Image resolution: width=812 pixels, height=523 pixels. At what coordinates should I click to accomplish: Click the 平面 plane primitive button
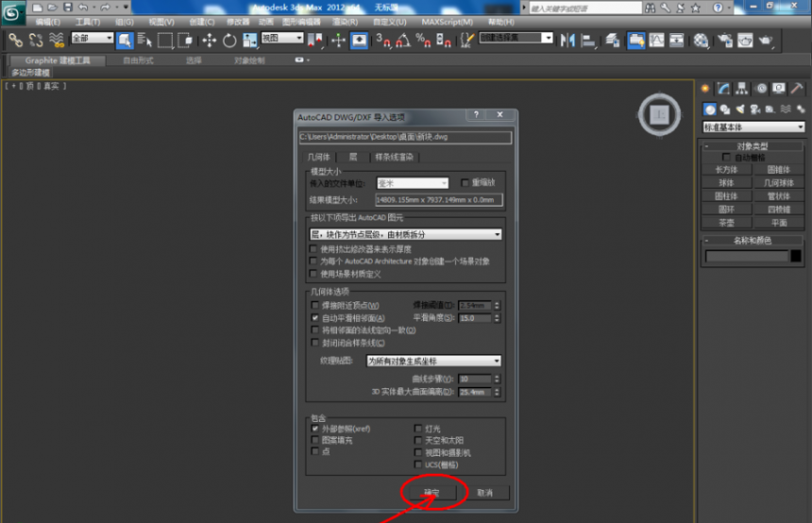pyautogui.click(x=779, y=223)
